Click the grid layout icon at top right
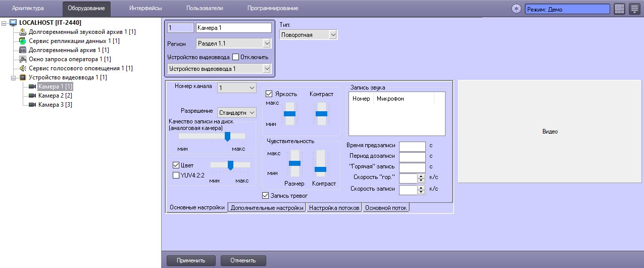The width and height of the screenshot is (644, 268). [x=619, y=9]
